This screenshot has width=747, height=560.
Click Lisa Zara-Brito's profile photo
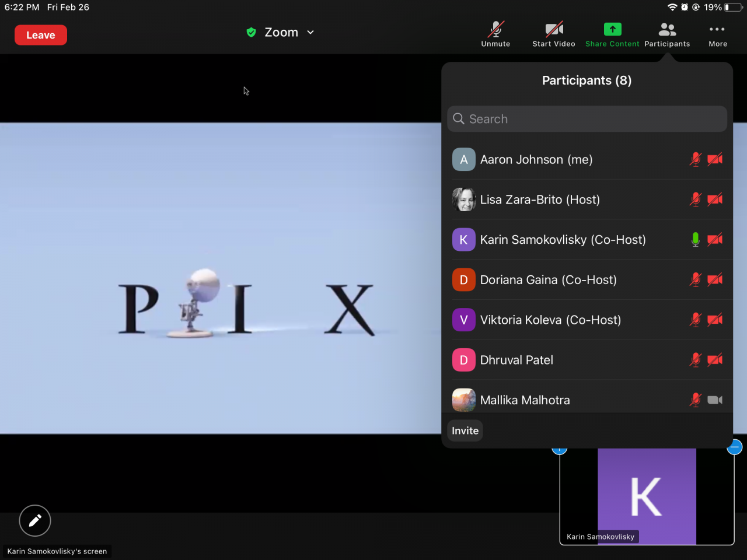coord(464,199)
